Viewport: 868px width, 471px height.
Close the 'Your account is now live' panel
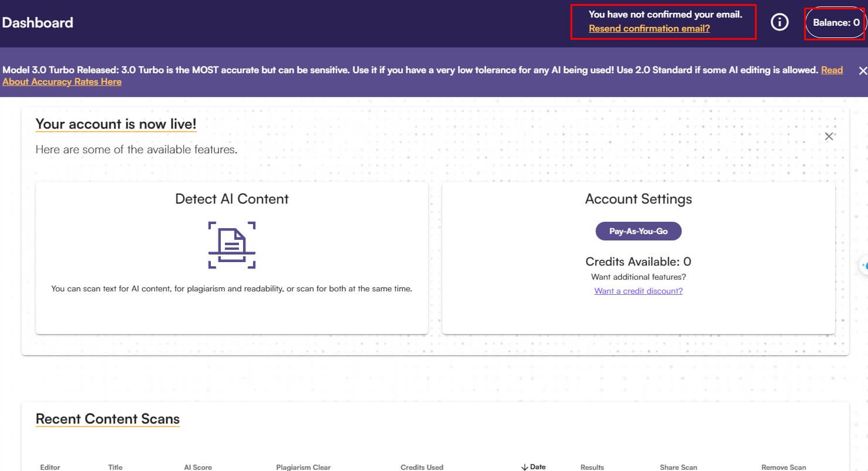click(829, 136)
